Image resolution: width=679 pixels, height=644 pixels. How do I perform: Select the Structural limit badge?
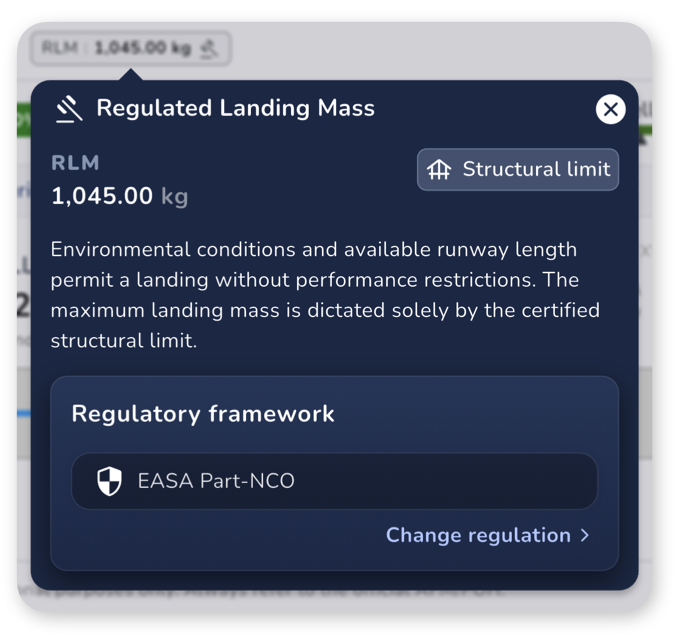pyautogui.click(x=517, y=169)
